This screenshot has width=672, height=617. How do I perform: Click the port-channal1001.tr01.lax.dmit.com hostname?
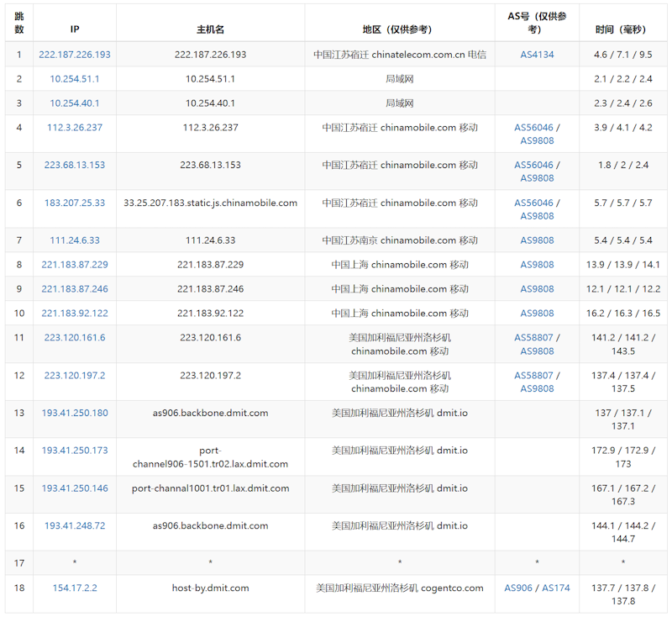point(210,488)
